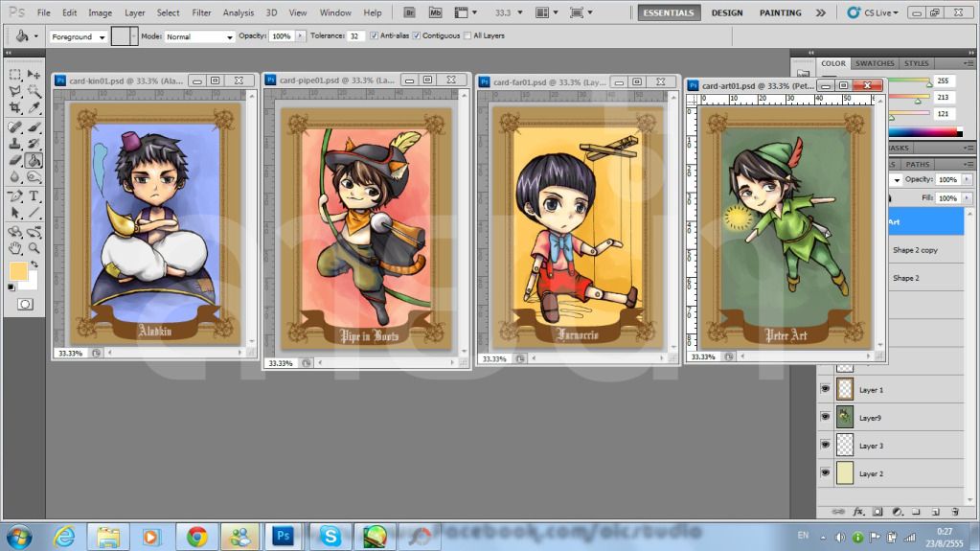Add a layer style via fx icon
This screenshot has width=980, height=551.
[x=858, y=512]
